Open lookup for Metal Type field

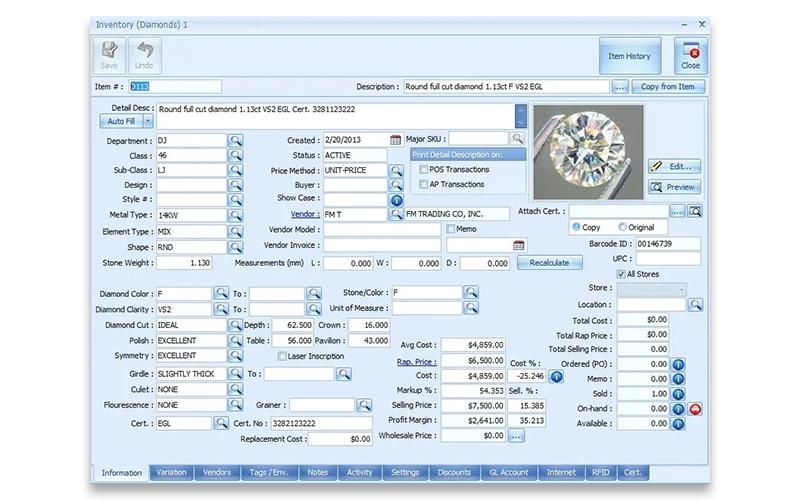point(235,215)
